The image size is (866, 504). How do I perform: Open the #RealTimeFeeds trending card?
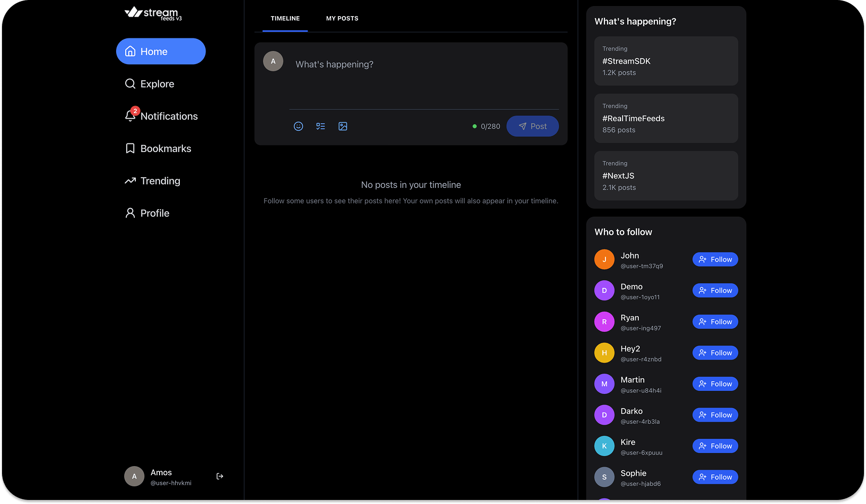point(666,118)
